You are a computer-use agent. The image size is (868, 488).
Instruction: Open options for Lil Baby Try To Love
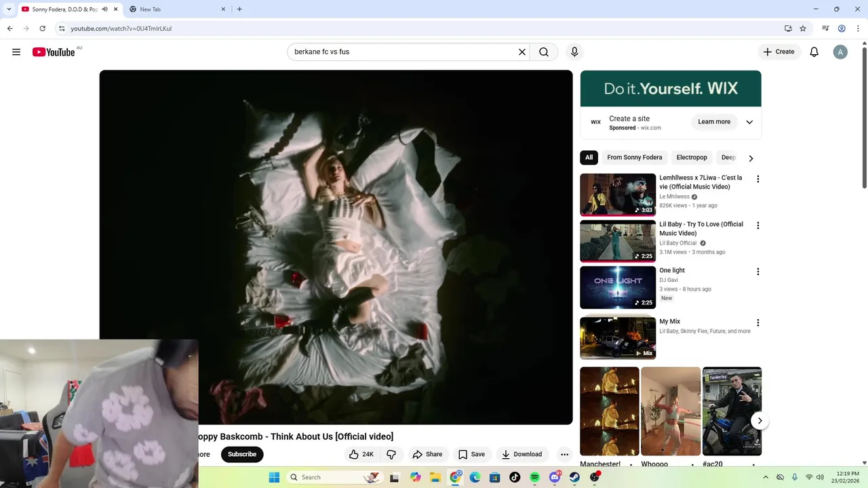[x=758, y=226]
